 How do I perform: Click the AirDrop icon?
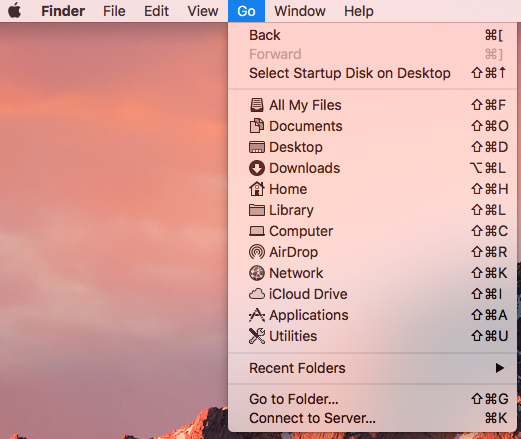point(257,252)
